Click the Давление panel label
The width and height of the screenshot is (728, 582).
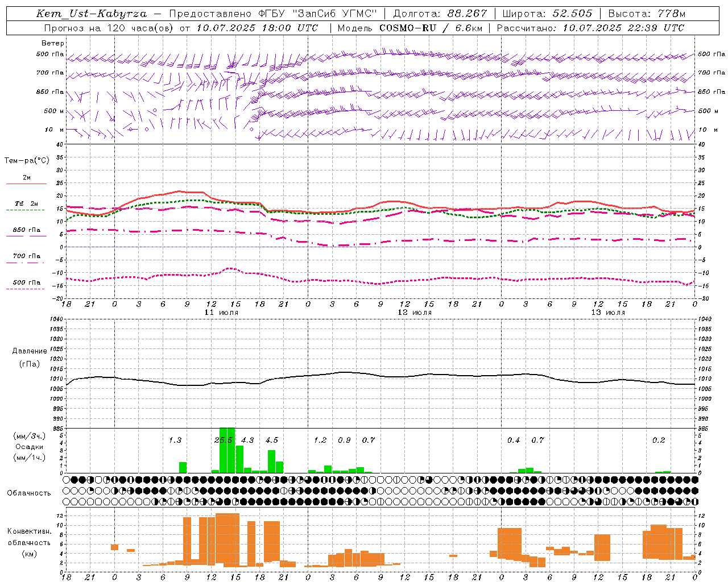tap(30, 351)
